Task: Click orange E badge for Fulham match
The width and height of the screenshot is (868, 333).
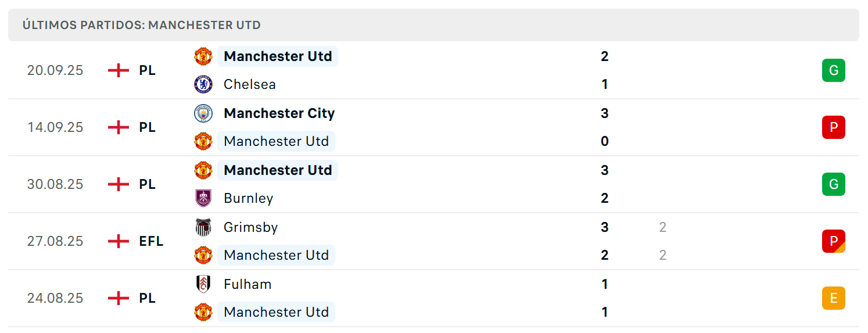Action: pos(834,298)
